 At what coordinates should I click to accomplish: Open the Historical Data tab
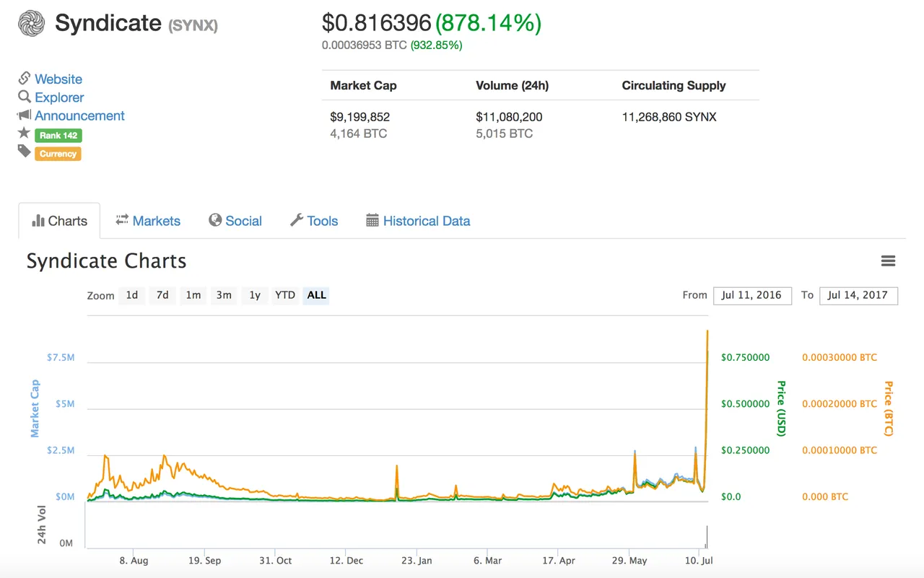418,221
